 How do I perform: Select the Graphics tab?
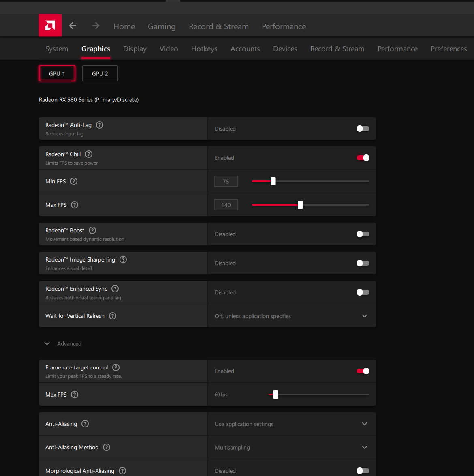pos(96,49)
